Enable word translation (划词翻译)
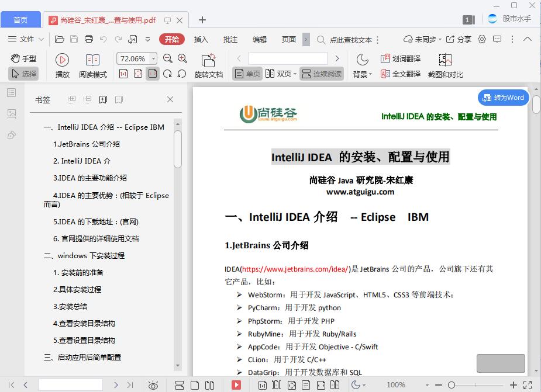The image size is (541, 392). pyautogui.click(x=401, y=58)
